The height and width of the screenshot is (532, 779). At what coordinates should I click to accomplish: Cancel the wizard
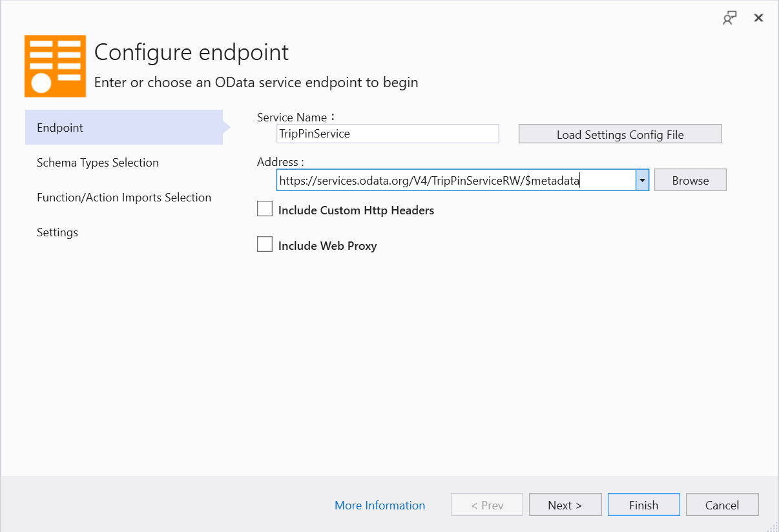tap(722, 505)
